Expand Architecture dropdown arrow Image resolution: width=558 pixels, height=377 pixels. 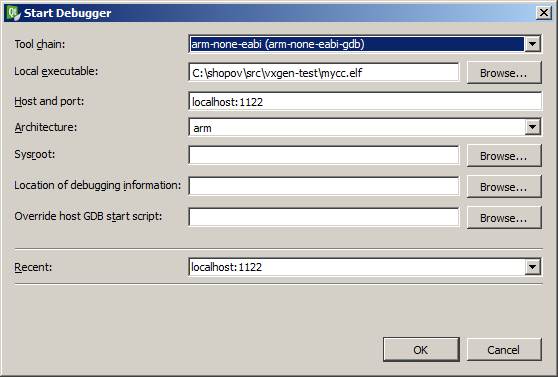pos(532,127)
